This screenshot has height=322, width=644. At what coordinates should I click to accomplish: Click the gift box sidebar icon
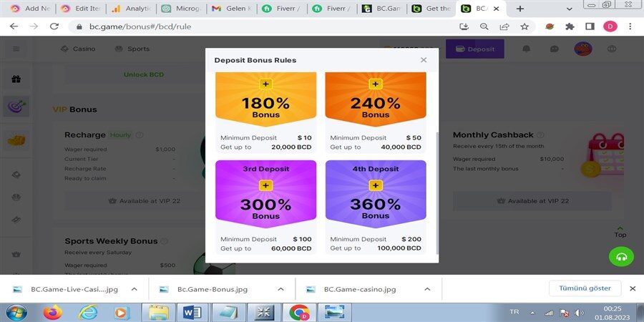pyautogui.click(x=16, y=79)
